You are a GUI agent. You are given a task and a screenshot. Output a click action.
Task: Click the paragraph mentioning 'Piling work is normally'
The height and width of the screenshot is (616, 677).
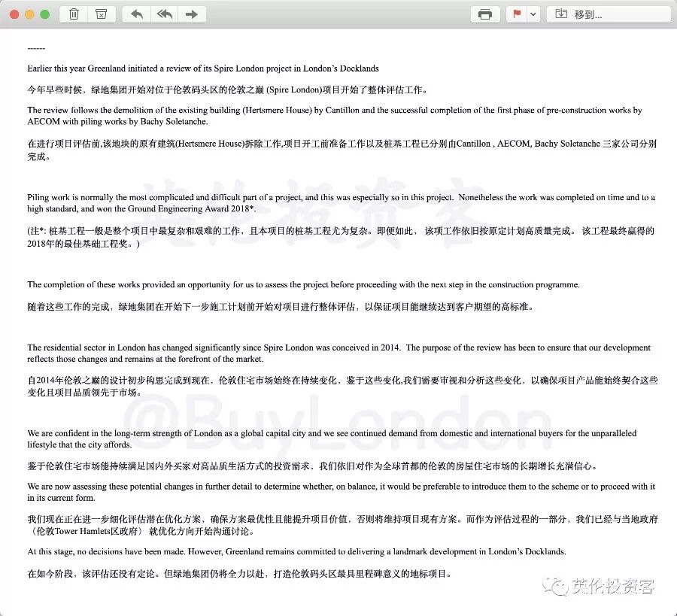(x=341, y=203)
